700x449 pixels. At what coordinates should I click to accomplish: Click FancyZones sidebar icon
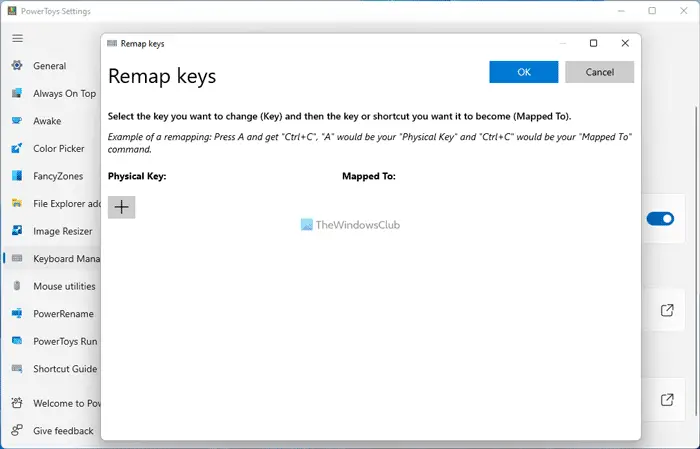pyautogui.click(x=17, y=176)
